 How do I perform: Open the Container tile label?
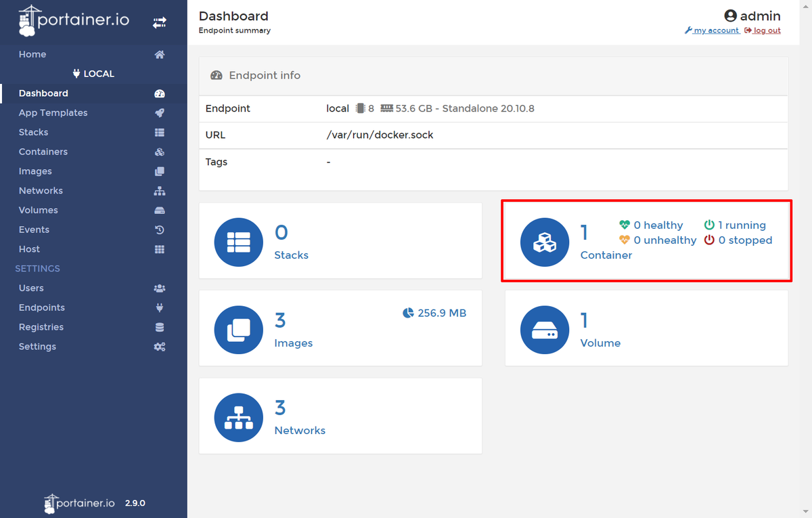point(606,255)
